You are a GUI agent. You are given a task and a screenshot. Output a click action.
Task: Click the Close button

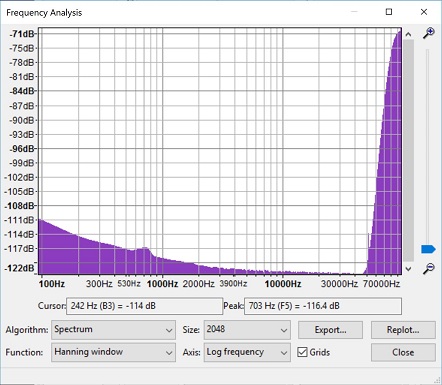(403, 352)
